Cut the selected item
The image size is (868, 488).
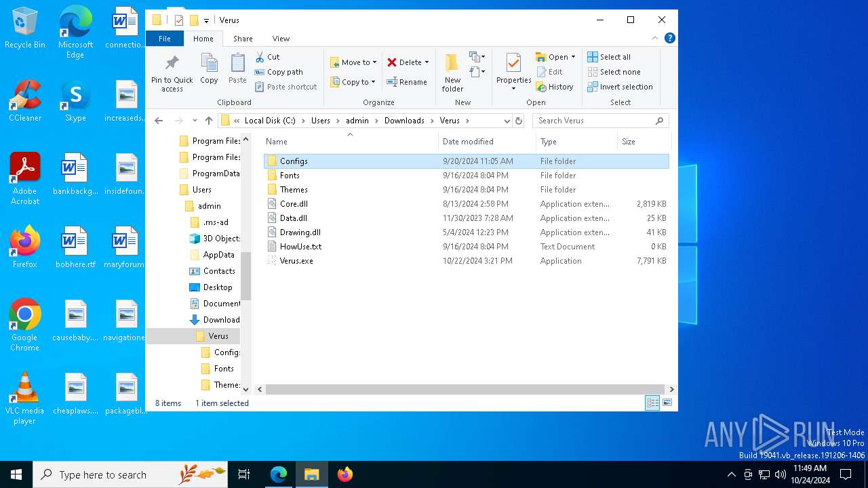[x=267, y=57]
